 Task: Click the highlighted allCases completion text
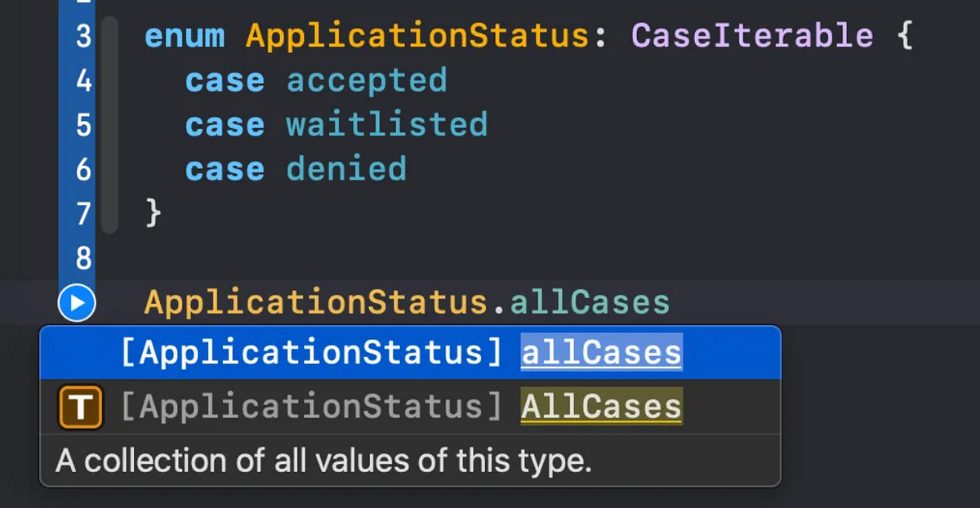[x=600, y=351]
